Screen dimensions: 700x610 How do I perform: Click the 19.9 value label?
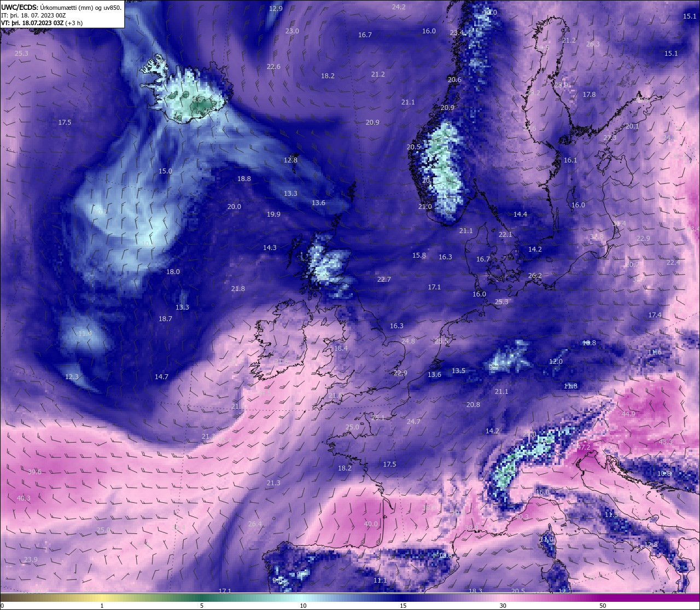pos(273,214)
